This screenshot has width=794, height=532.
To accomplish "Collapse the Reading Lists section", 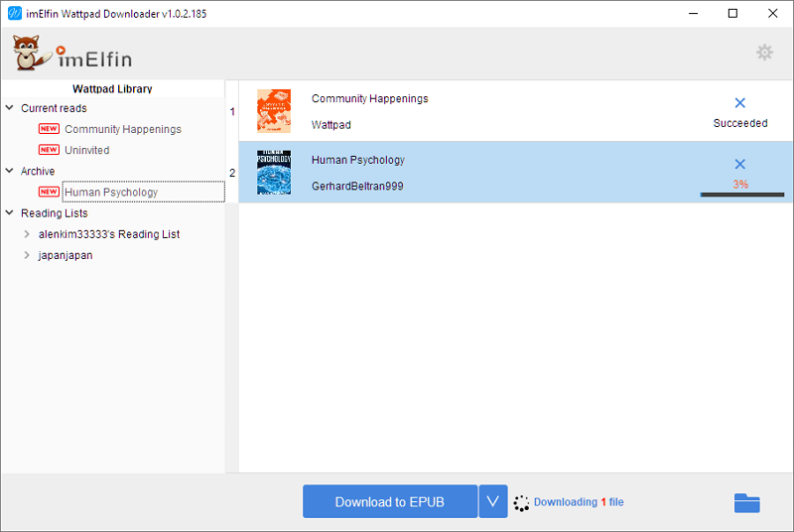I will (x=9, y=212).
